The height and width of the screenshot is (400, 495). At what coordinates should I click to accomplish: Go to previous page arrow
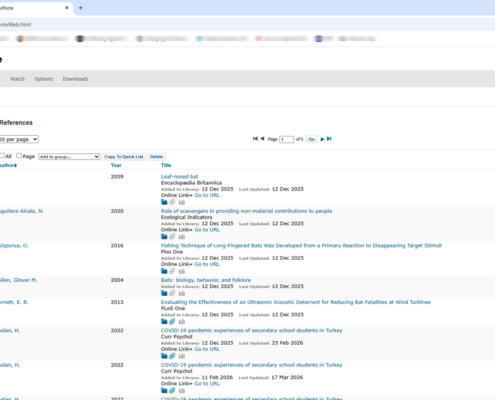click(262, 139)
